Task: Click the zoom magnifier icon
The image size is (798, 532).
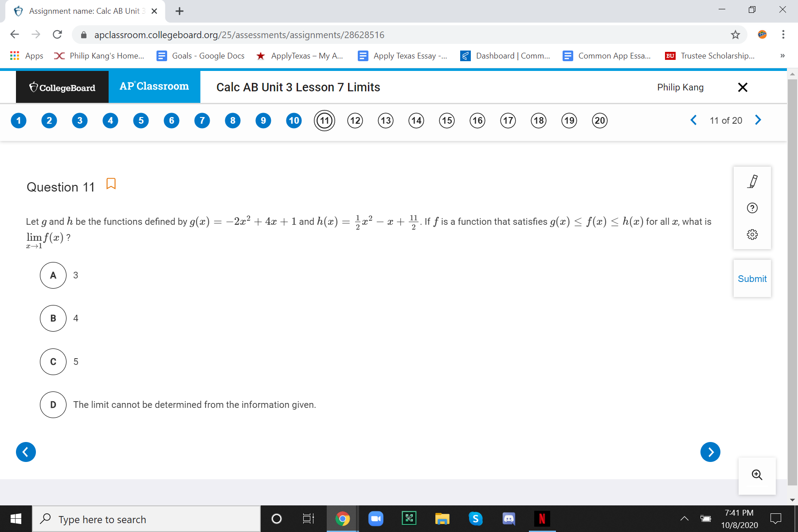Action: click(x=757, y=475)
